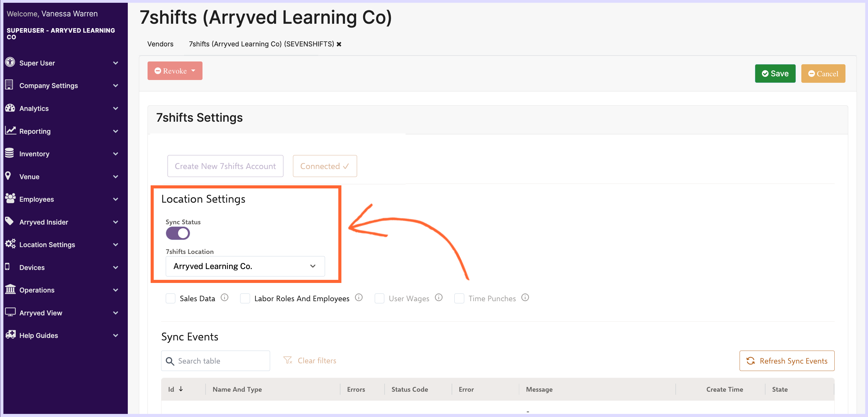Click the State column header

(x=780, y=390)
